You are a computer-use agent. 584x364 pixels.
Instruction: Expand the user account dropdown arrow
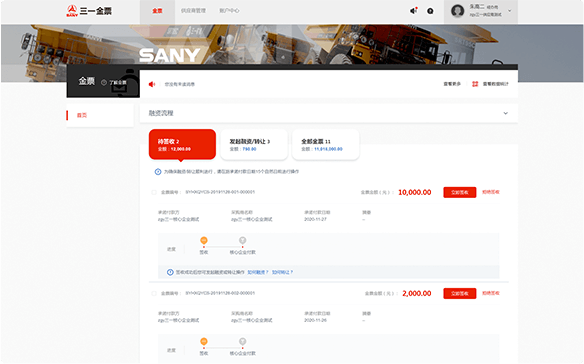tap(510, 11)
